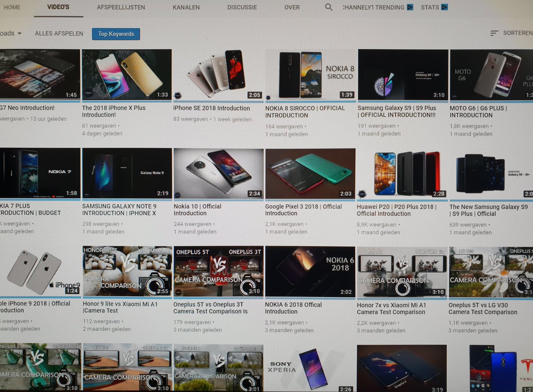Viewport: 533px width, 392px height.
Task: Click title 'Honor 9 lite vs Xiaomi Mi A1'
Action: point(120,307)
